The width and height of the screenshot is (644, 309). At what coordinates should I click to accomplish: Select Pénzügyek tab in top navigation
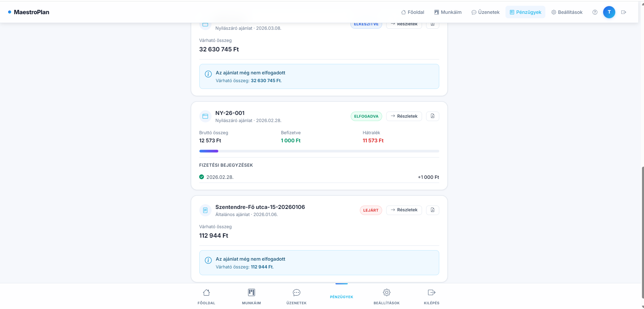pos(525,12)
